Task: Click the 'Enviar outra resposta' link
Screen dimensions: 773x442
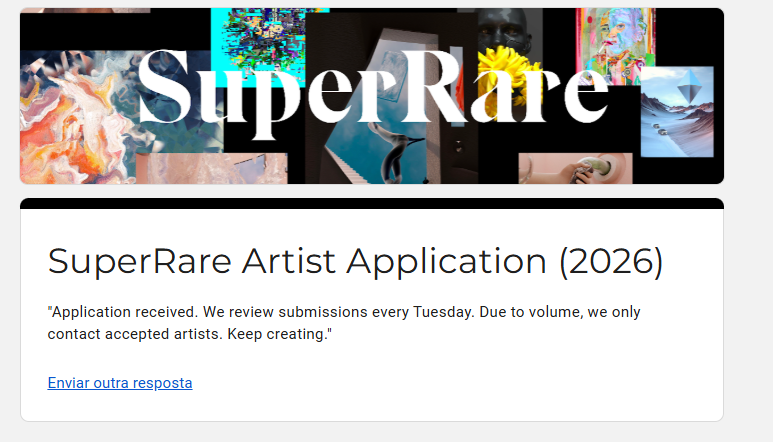Action: (120, 383)
